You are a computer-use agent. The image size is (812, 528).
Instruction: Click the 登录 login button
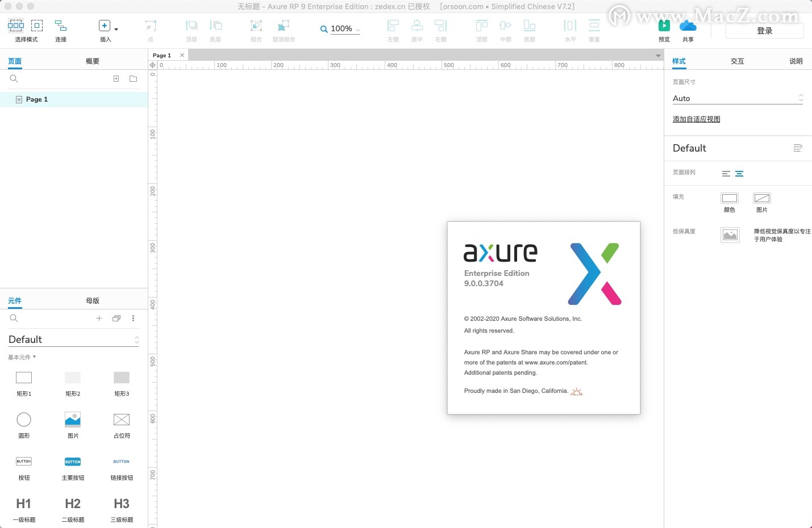(765, 31)
